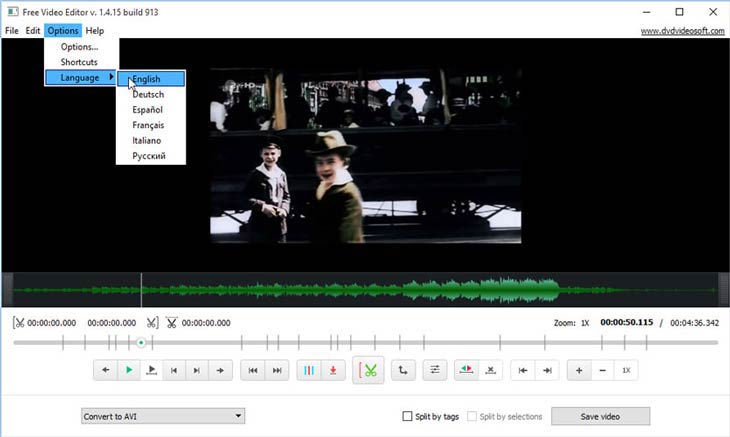Close the Options menu in menu bar
This screenshot has width=730, height=437.
[63, 31]
